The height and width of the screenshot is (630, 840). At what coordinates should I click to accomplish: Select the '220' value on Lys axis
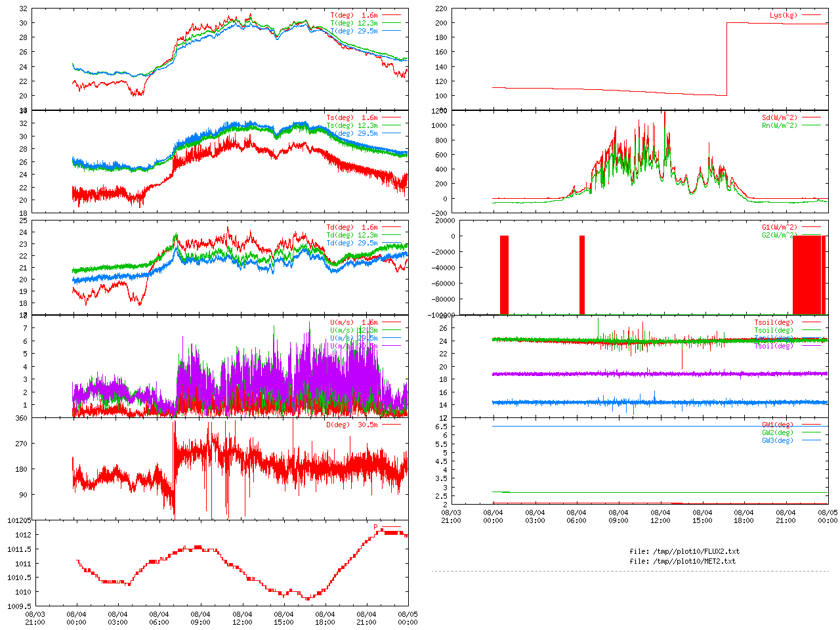tap(441, 9)
